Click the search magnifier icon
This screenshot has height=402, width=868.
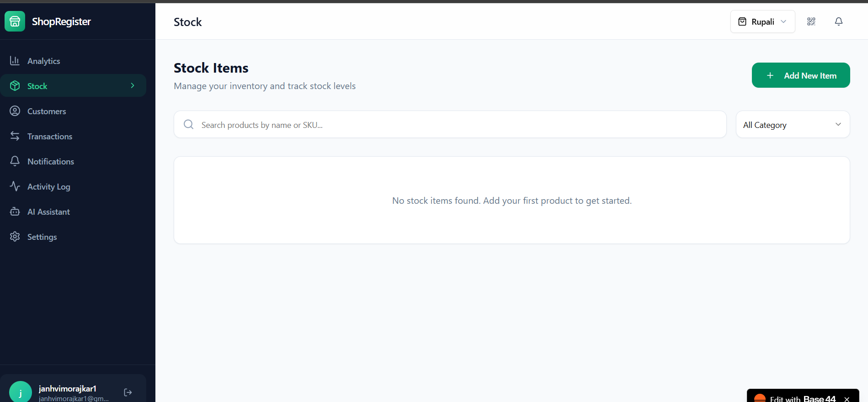point(189,124)
